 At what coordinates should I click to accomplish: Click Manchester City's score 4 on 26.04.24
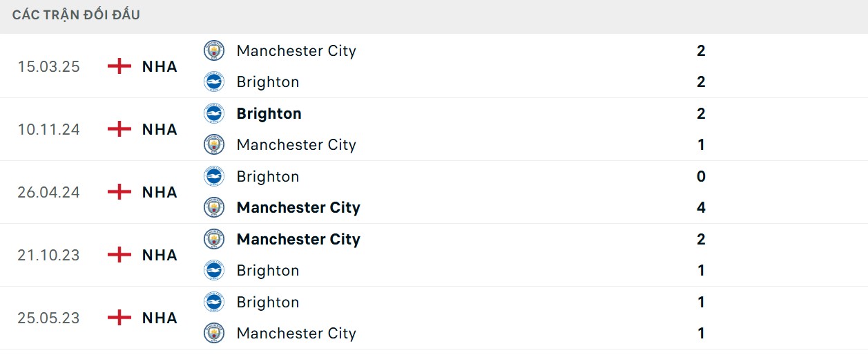pyautogui.click(x=701, y=207)
